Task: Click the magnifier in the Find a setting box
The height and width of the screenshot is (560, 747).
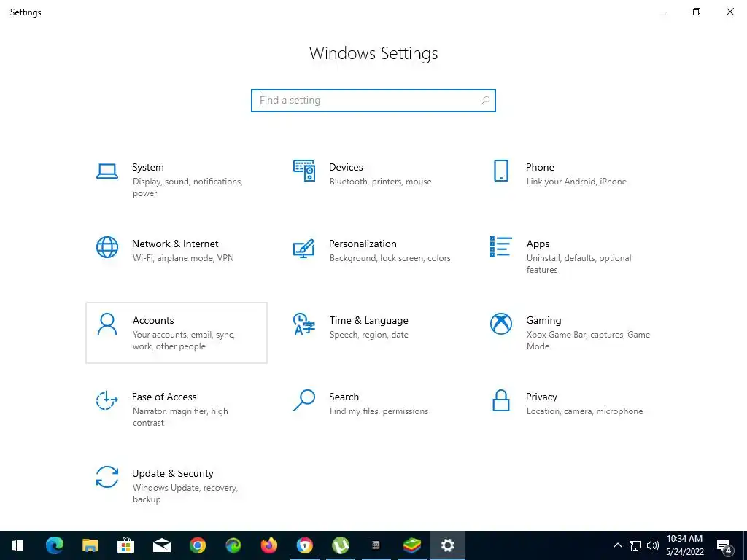Action: pos(485,101)
